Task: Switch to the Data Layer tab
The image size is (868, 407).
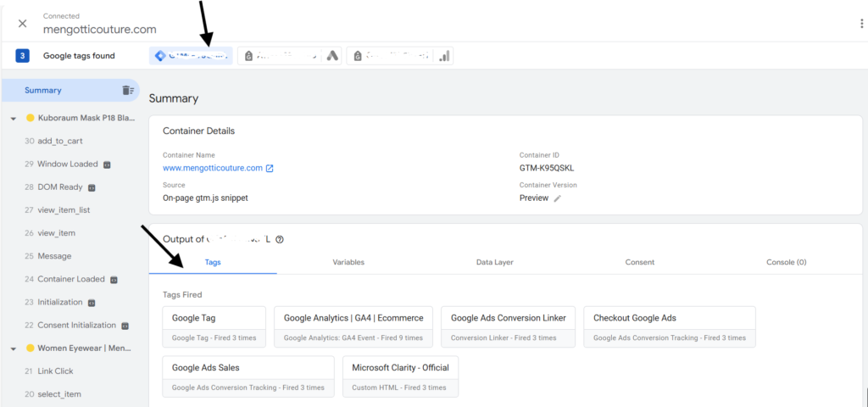Action: (x=494, y=263)
